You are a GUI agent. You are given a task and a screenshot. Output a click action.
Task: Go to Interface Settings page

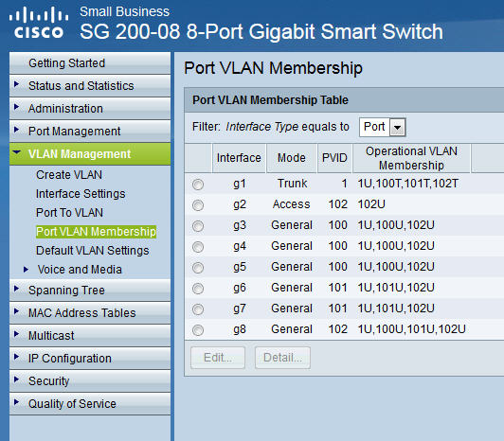coord(81,194)
